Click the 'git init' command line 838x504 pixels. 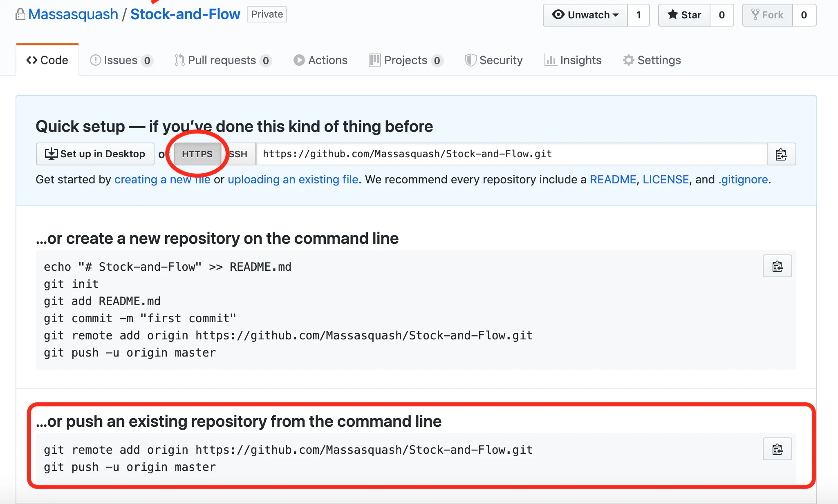71,284
